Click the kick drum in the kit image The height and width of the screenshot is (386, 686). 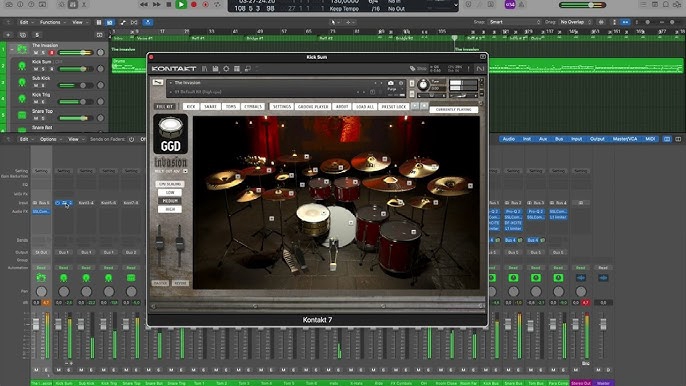pos(341,226)
